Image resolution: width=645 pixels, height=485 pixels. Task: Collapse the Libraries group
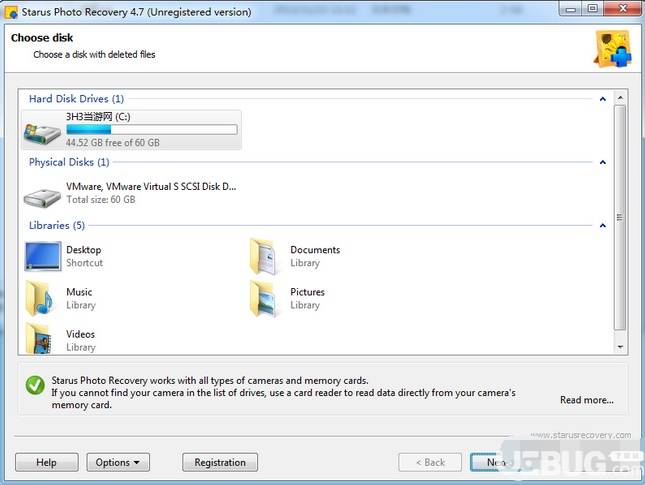click(x=603, y=226)
